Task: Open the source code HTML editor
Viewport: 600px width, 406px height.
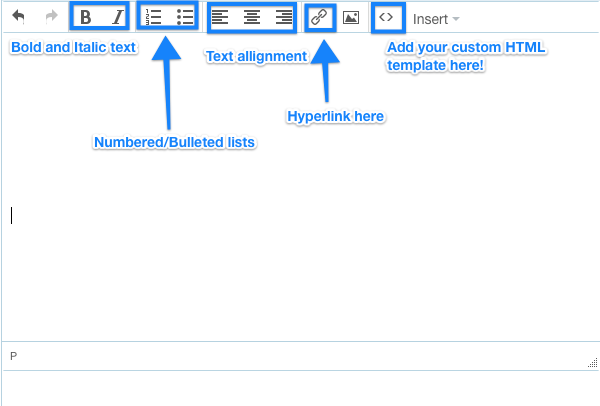Action: [386, 17]
